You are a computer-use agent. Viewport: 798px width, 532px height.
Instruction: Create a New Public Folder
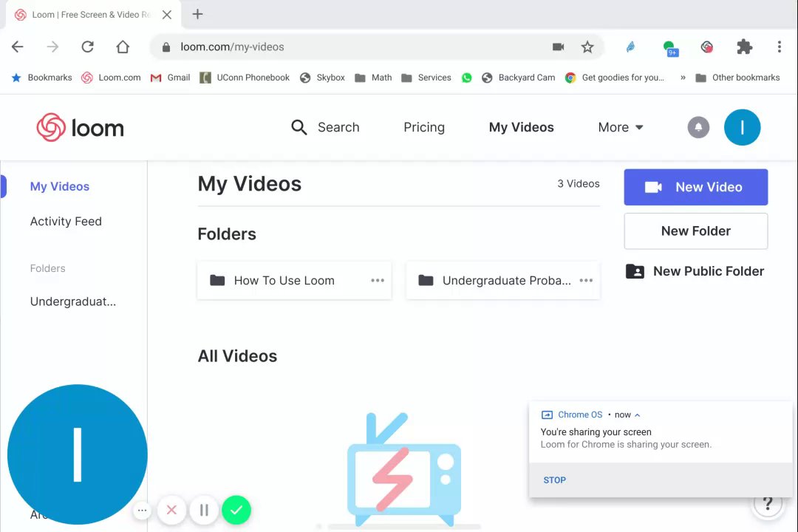(695, 271)
